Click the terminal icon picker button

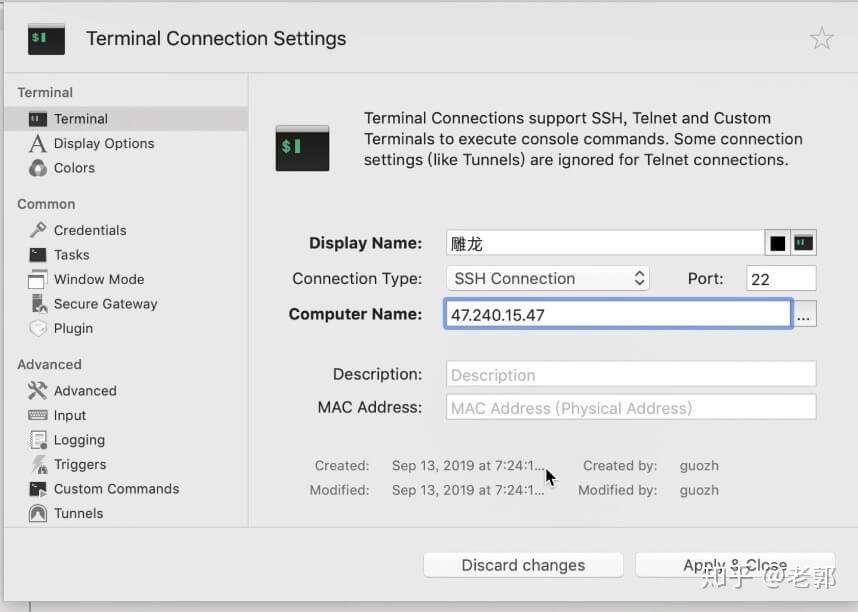coord(803,243)
